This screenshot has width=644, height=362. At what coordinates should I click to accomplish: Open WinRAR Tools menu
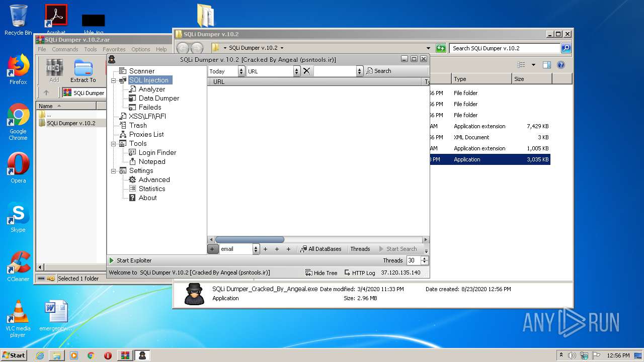[x=91, y=49]
